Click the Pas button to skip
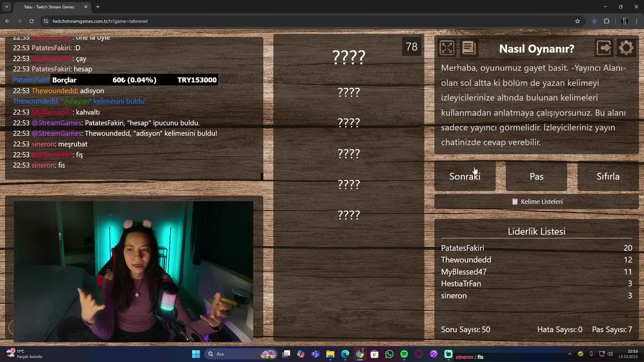This screenshot has width=644, height=362. click(536, 176)
